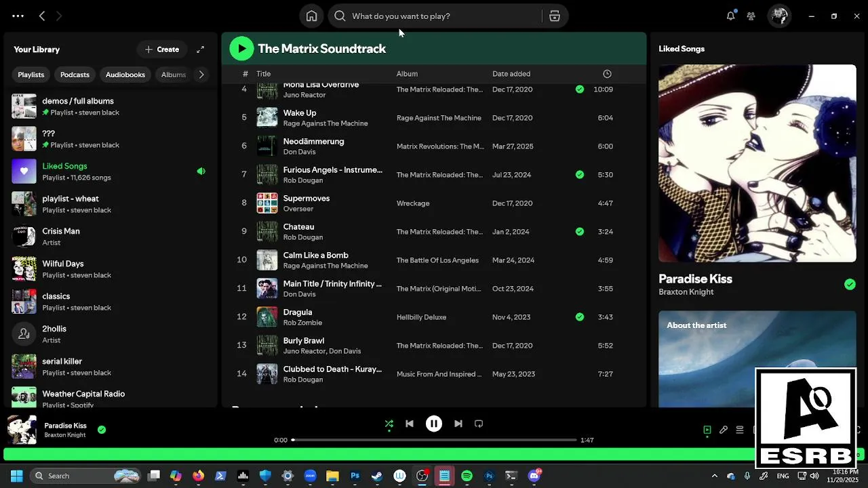The width and height of the screenshot is (868, 488).
Task: Seek in the song progress bar
Action: [434, 440]
